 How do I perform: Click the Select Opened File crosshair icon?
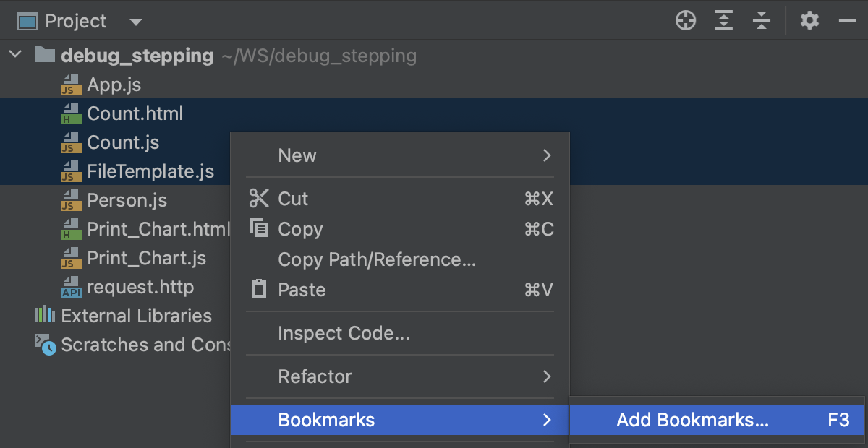(685, 20)
